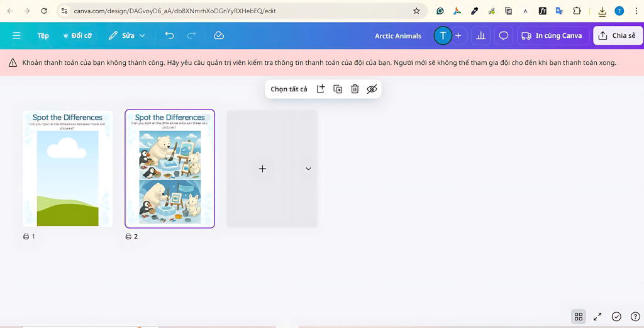Image resolution: width=644 pixels, height=328 pixels.
Task: Open the comments speech bubble icon
Action: 504,36
